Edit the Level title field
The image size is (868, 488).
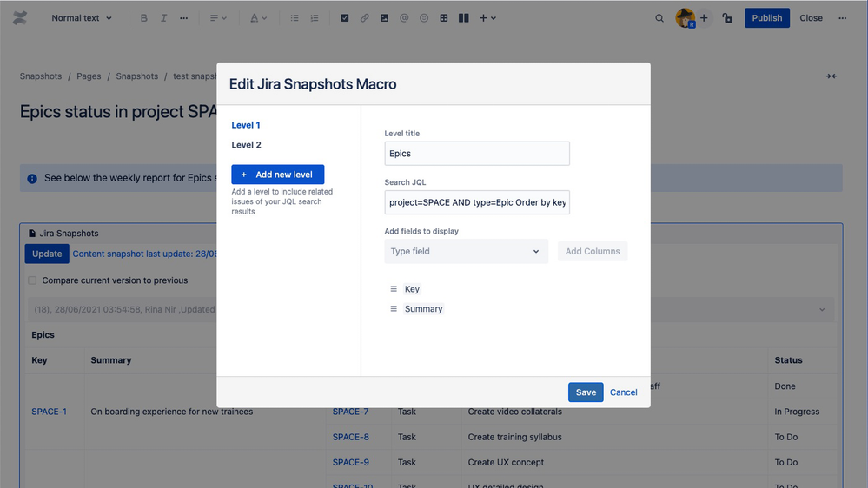point(477,154)
